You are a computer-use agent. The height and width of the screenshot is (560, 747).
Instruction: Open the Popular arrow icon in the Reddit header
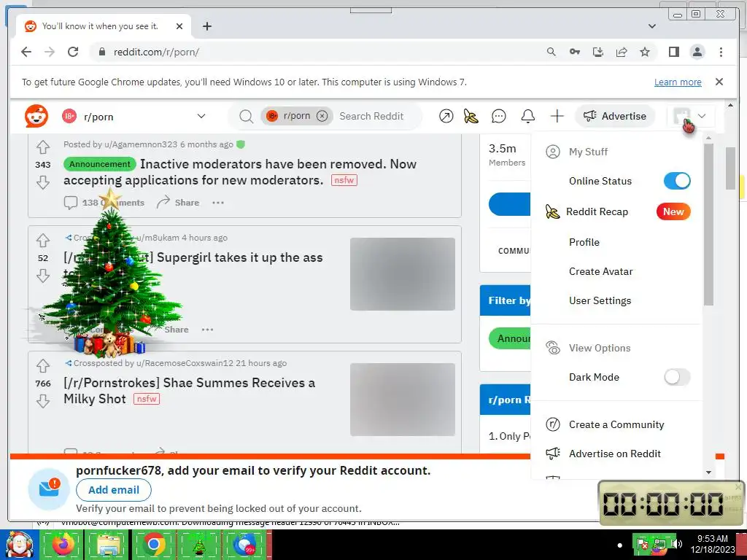(446, 116)
